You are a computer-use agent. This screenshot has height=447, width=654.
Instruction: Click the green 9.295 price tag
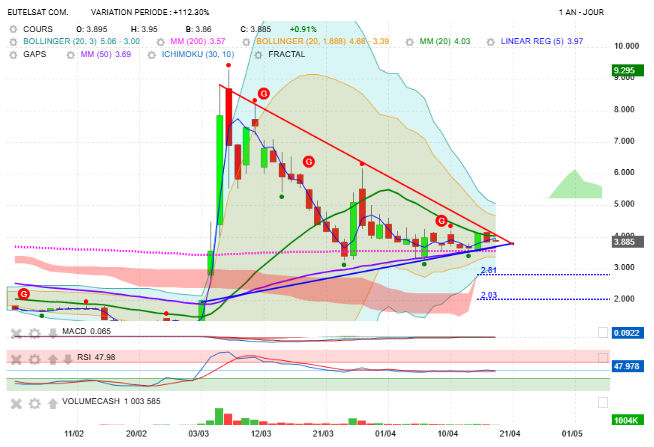[x=628, y=70]
